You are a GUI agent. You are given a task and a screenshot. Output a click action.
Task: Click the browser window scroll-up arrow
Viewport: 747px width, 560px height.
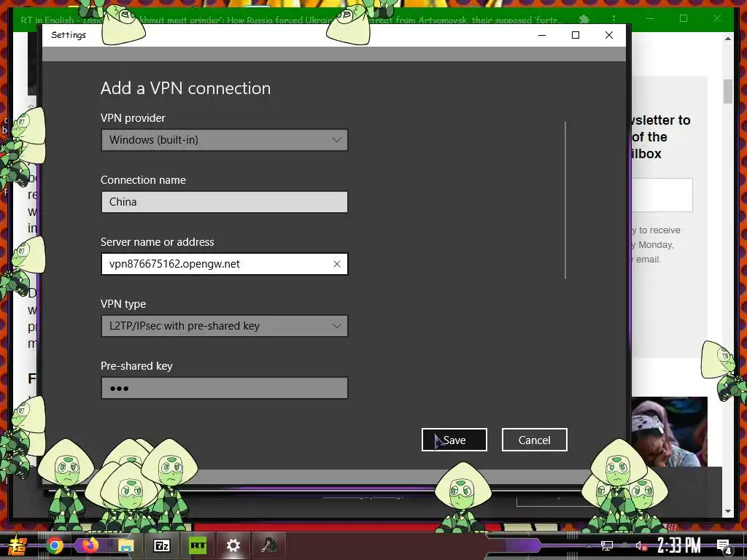[727, 38]
